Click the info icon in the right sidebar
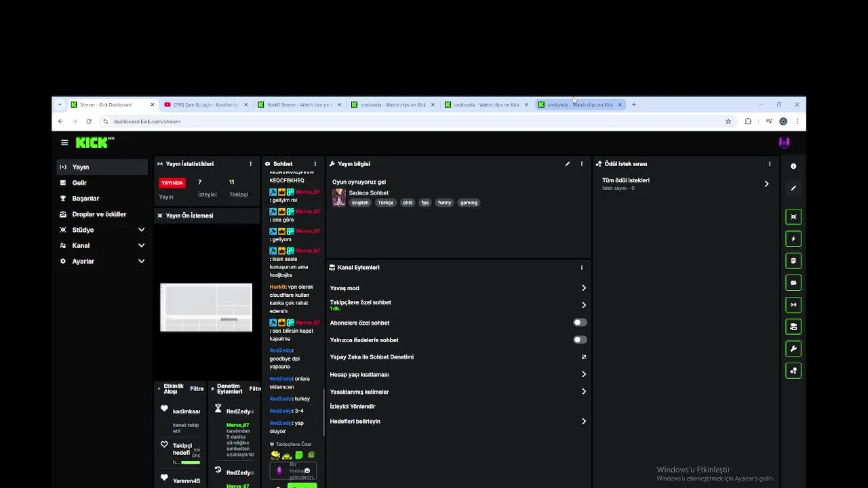 (x=793, y=166)
